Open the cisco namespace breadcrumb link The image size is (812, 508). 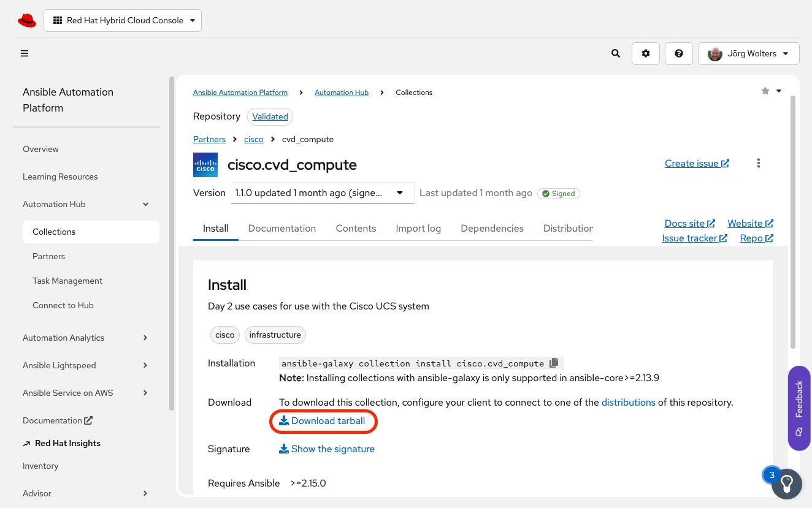(254, 139)
